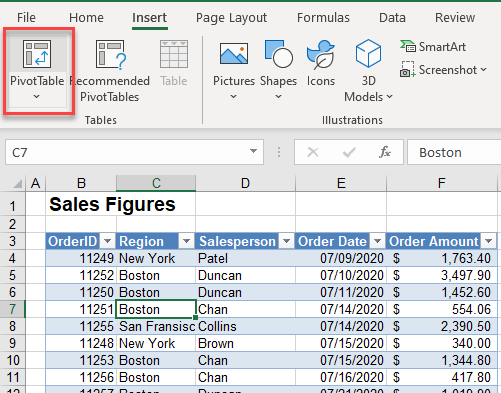Select column C header
This screenshot has height=393, width=501.
click(156, 183)
